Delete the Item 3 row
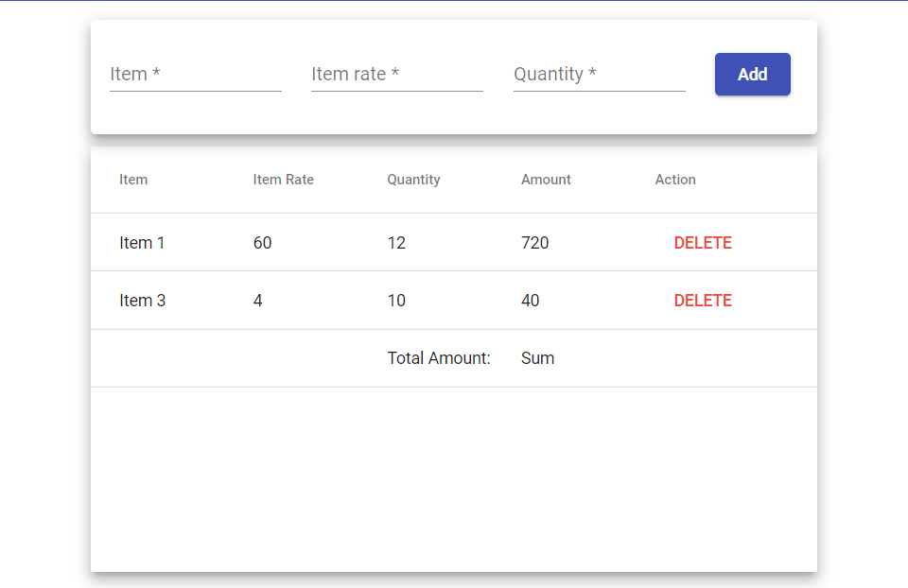The height and width of the screenshot is (588, 908). click(703, 300)
